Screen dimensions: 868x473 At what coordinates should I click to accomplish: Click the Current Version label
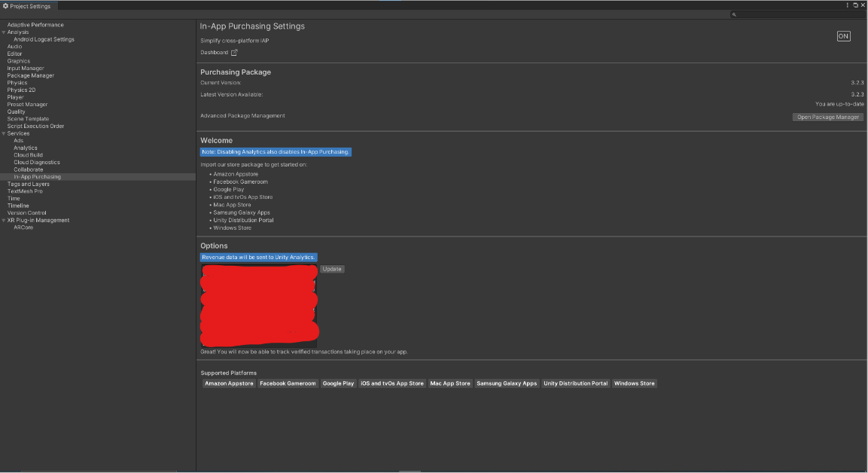[x=221, y=83]
